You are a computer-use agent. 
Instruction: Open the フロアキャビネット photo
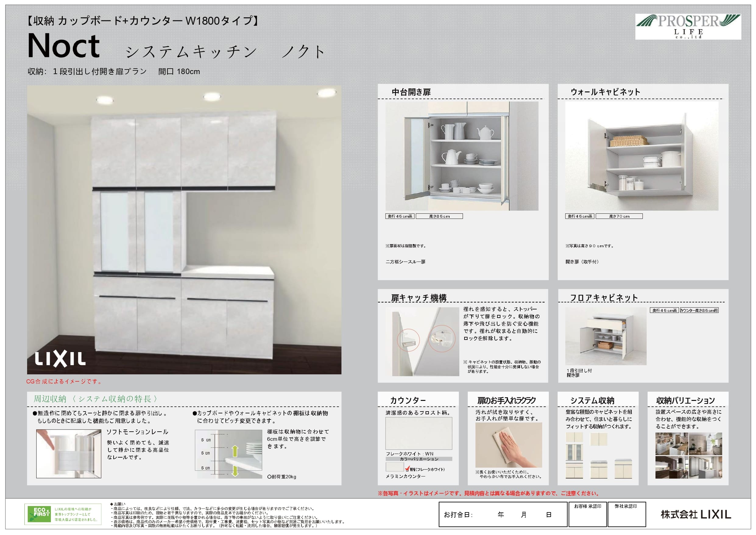coord(606,336)
